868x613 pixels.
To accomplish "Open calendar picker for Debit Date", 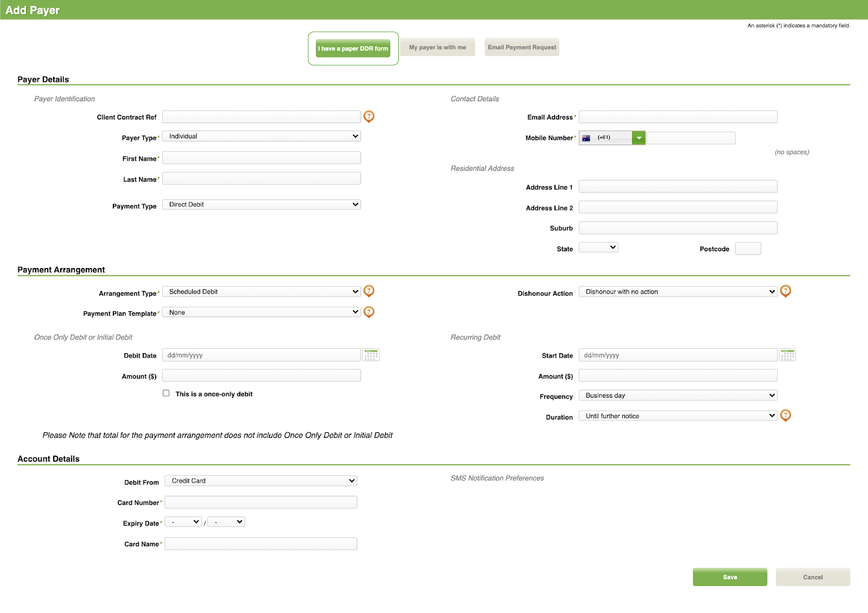I will tap(371, 355).
